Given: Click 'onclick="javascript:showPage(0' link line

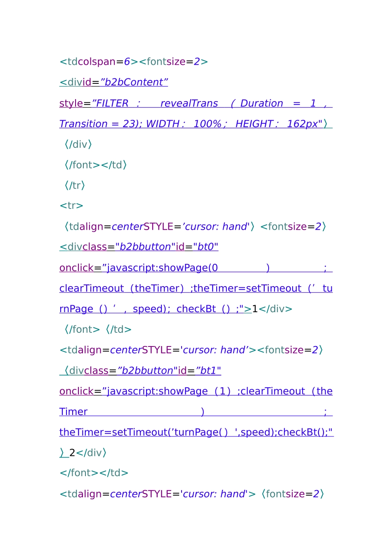Looking at the screenshot, I should pyautogui.click(x=196, y=268).
